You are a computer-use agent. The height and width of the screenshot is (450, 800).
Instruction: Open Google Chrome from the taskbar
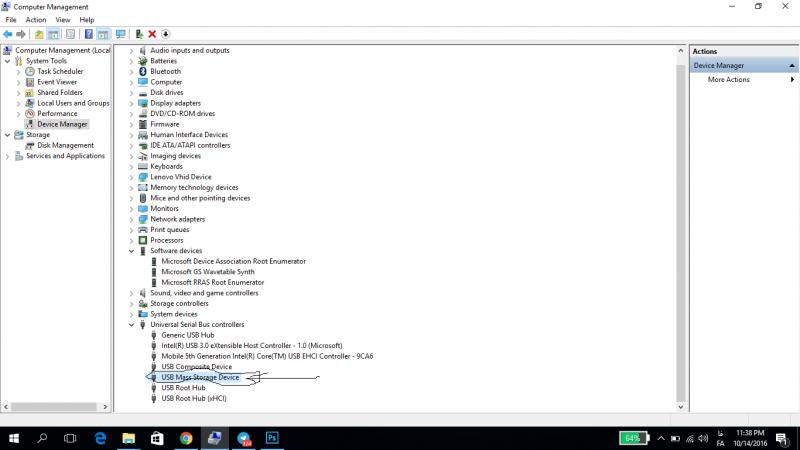tap(186, 438)
